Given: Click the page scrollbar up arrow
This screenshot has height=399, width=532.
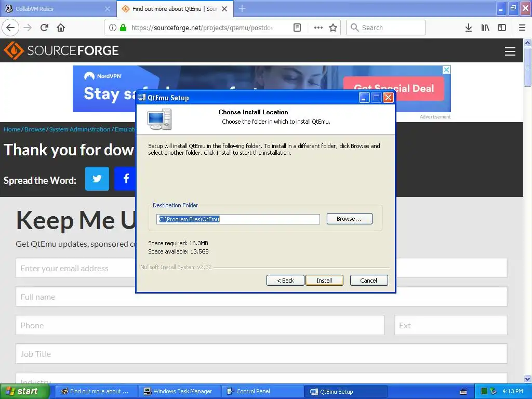Looking at the screenshot, I should coord(528,43).
